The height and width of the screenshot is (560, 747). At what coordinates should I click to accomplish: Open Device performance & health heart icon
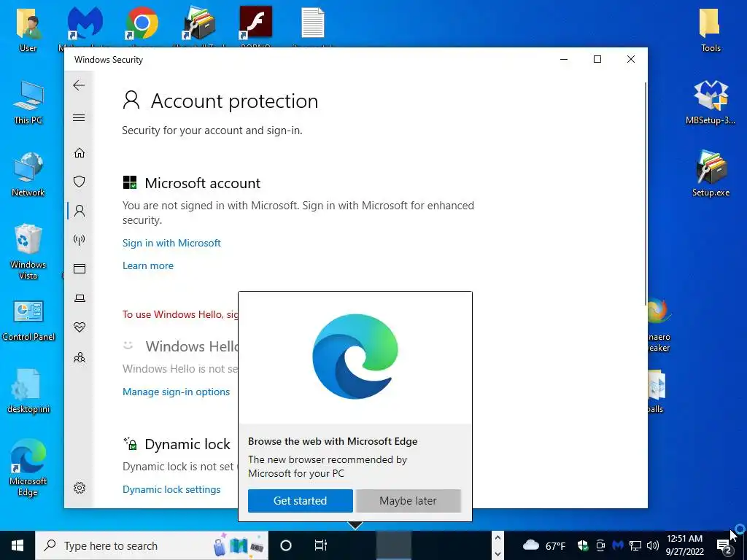point(80,327)
